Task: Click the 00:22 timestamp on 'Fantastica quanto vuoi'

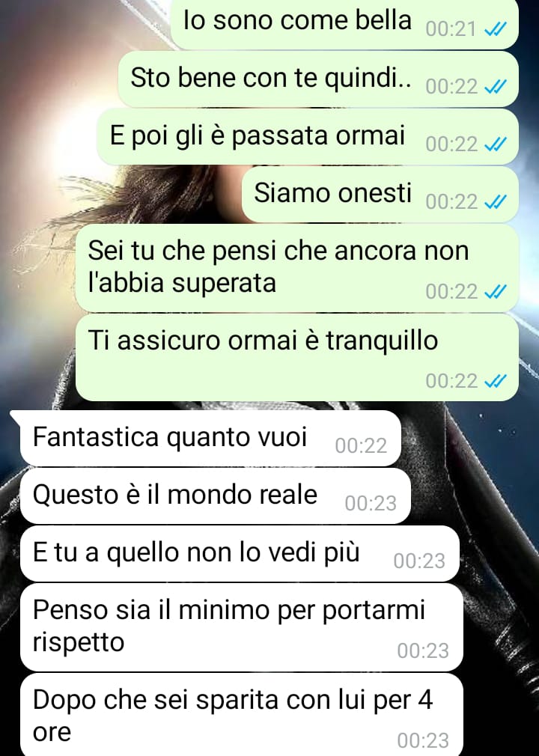Action: [361, 446]
